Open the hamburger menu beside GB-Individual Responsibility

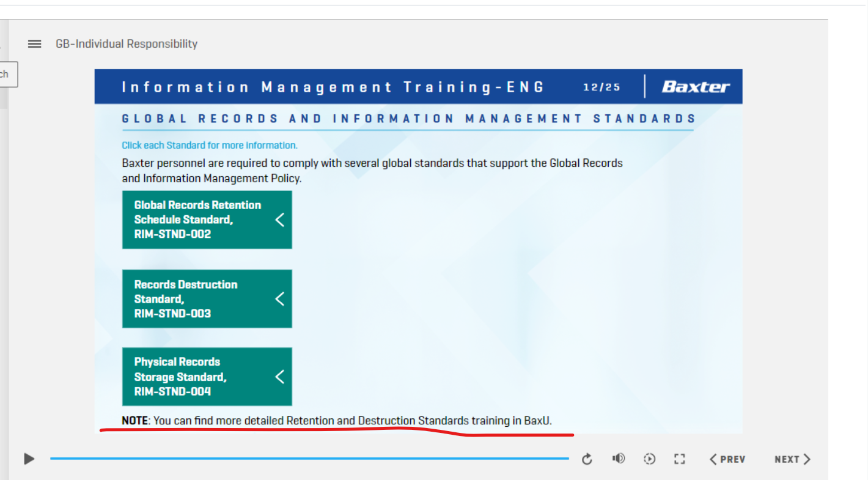click(35, 44)
